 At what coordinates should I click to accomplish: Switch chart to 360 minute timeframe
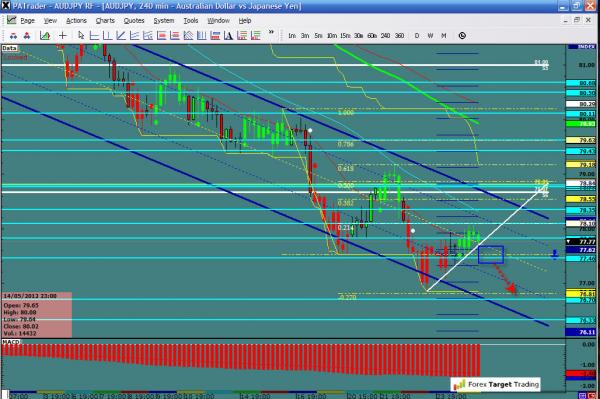point(399,36)
